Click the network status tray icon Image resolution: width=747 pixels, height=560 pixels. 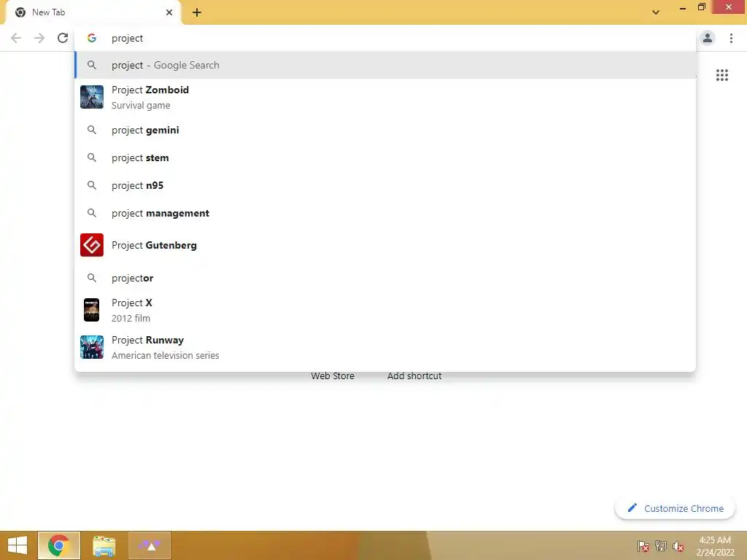[x=661, y=546]
